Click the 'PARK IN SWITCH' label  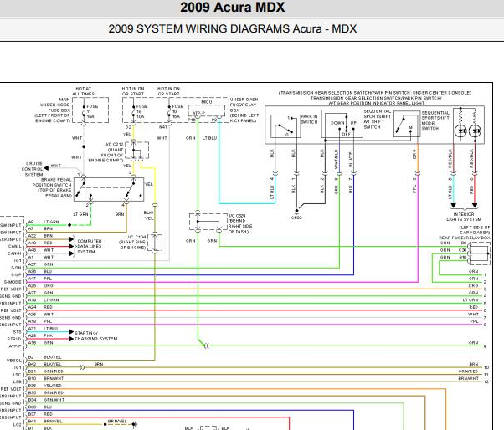point(309,120)
